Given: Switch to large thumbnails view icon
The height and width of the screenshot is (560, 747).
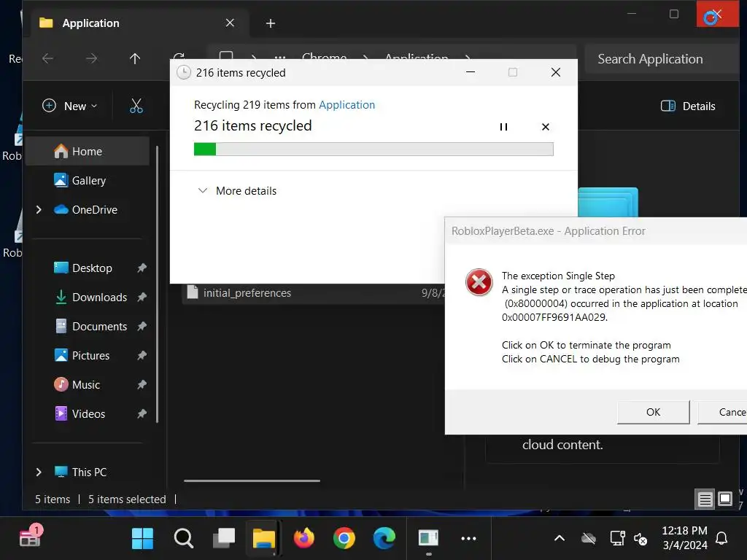Looking at the screenshot, I should click(x=725, y=499).
